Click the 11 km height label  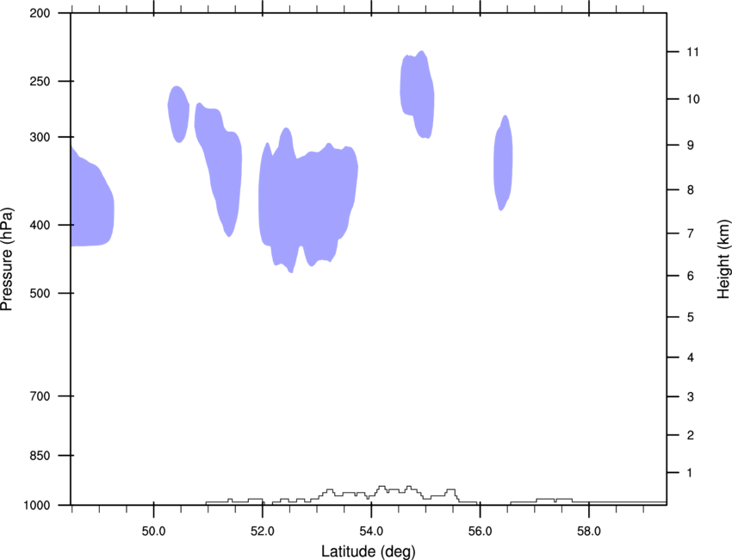tap(692, 52)
